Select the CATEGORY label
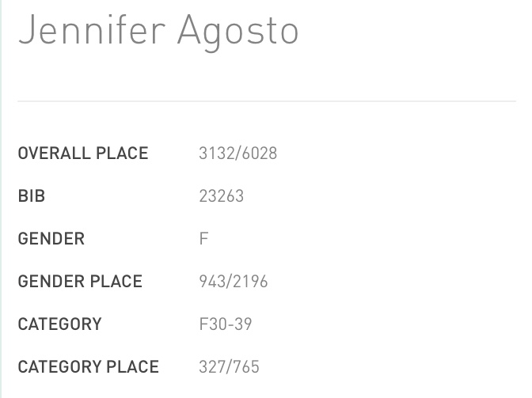Viewport: 532px width, 398px height. click(x=59, y=324)
